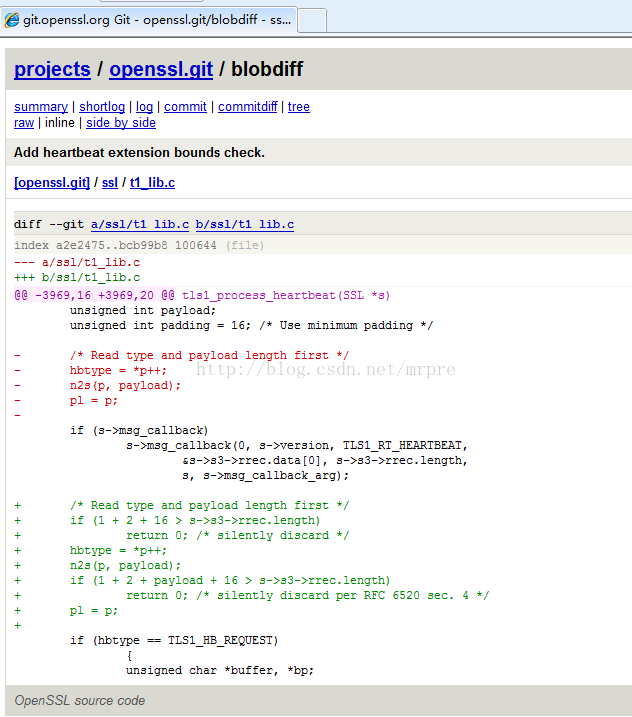Click 'blobdiff' heading text
Screen dimensions: 632x717
tap(267, 70)
